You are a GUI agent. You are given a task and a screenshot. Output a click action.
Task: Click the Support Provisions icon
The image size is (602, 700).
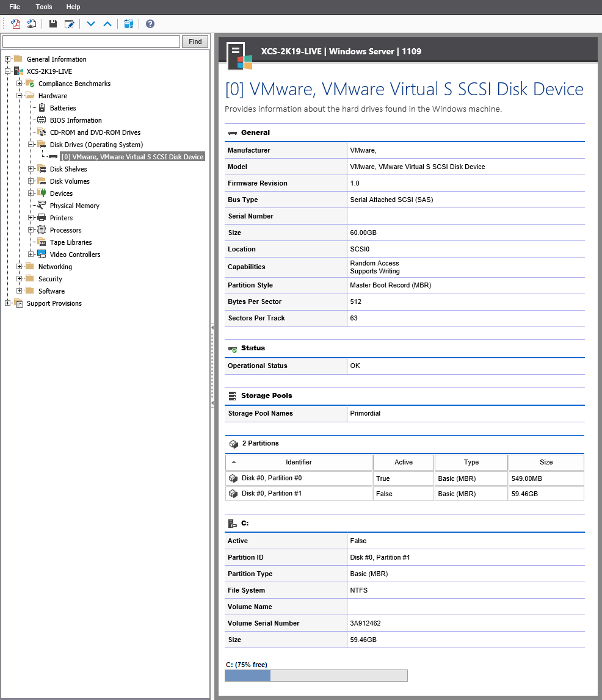click(x=19, y=303)
